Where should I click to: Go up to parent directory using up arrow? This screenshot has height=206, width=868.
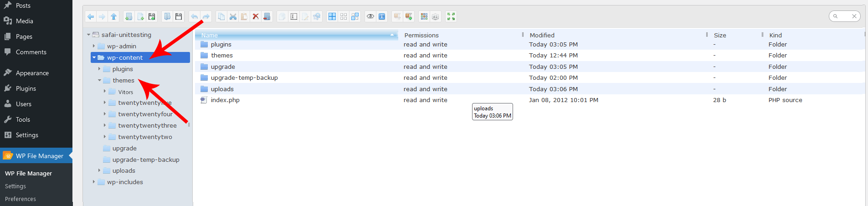click(113, 17)
